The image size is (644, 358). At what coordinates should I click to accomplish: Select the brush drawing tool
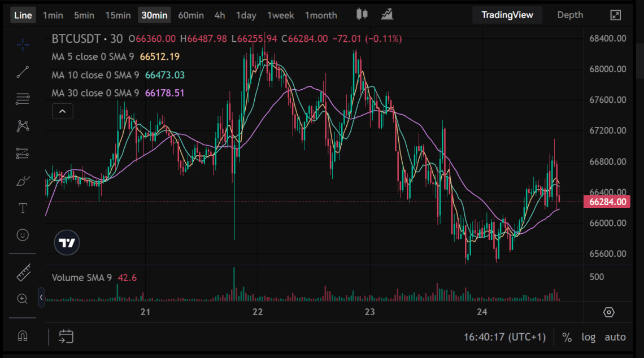23,181
